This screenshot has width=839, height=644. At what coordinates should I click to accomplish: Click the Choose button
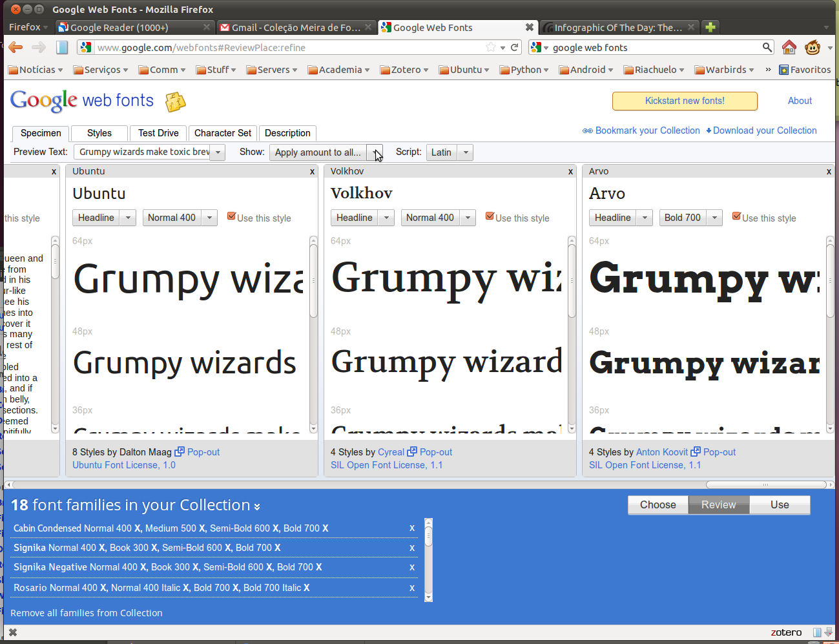tap(658, 505)
